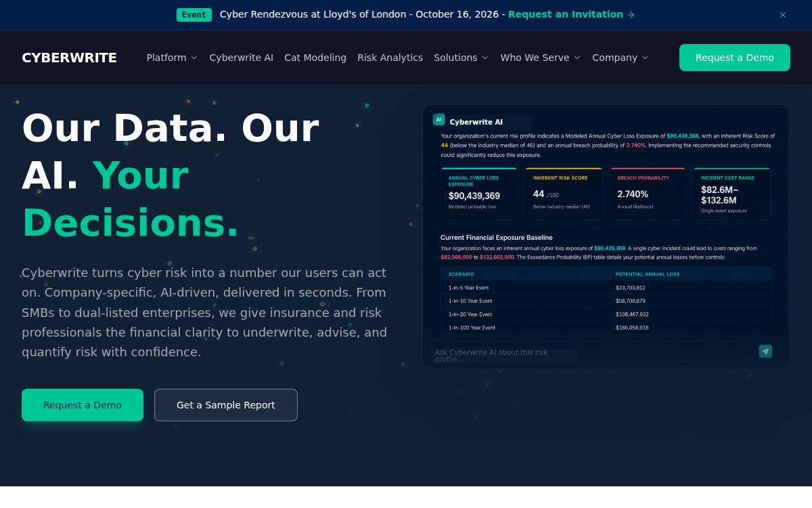Click Request a Demo in the header
The width and height of the screenshot is (812, 508).
pos(735,58)
